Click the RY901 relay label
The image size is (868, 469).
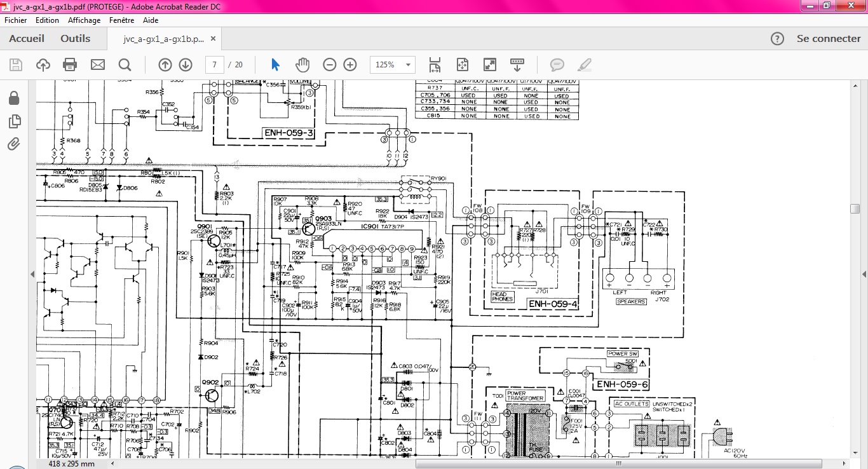point(440,179)
